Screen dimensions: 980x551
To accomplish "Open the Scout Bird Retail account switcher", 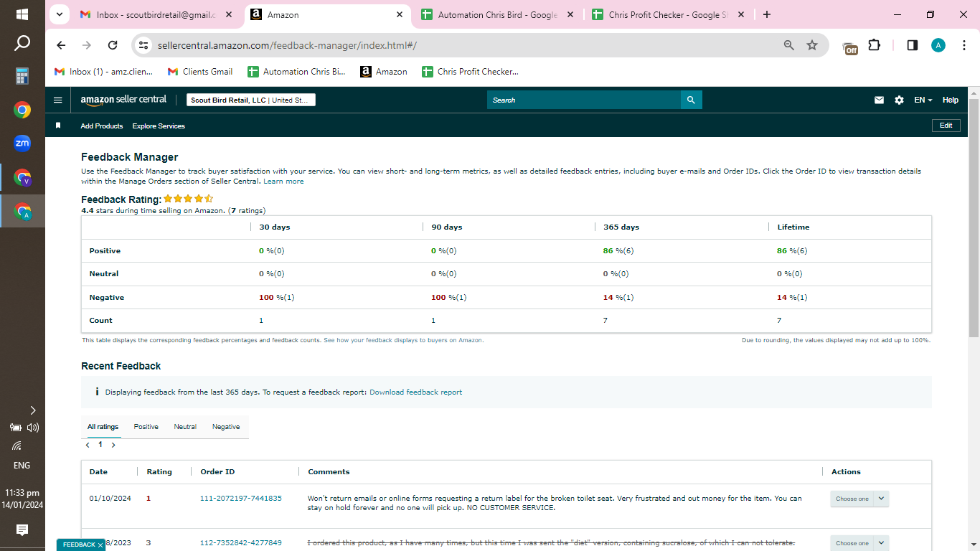I will 251,100.
